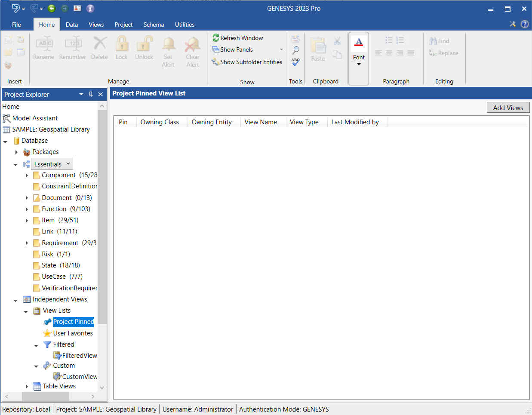Sort by the View Name column header

pos(261,122)
